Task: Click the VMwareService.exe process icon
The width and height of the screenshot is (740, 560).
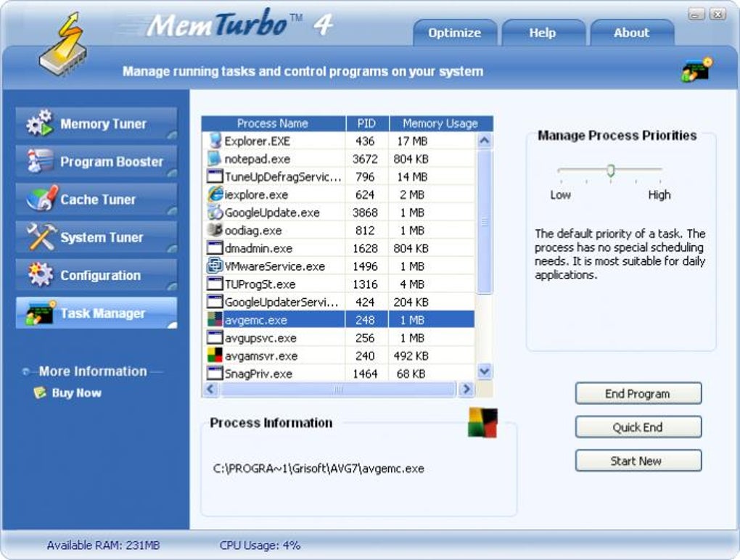Action: tap(215, 266)
